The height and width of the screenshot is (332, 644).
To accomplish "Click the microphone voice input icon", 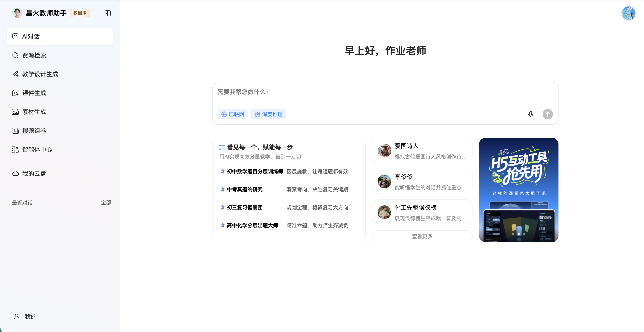I will pyautogui.click(x=530, y=114).
